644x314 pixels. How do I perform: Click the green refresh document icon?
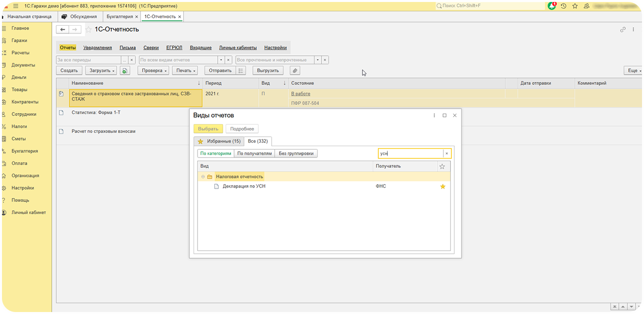[125, 71]
